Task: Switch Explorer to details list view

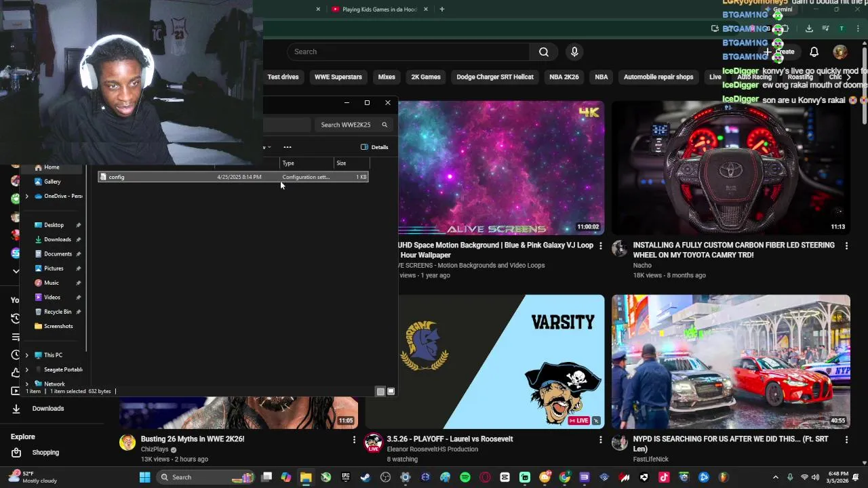Action: (x=380, y=391)
